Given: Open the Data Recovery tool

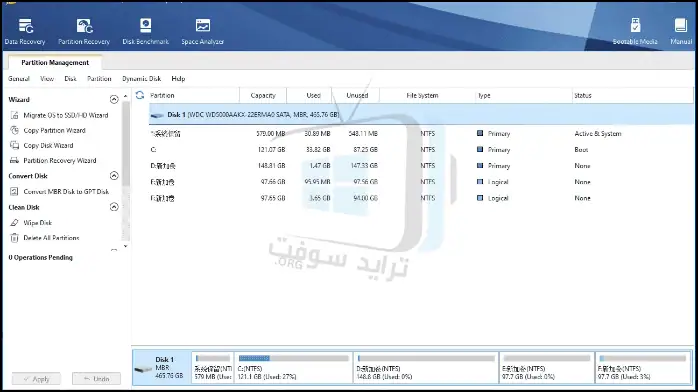Looking at the screenshot, I should coord(25,32).
